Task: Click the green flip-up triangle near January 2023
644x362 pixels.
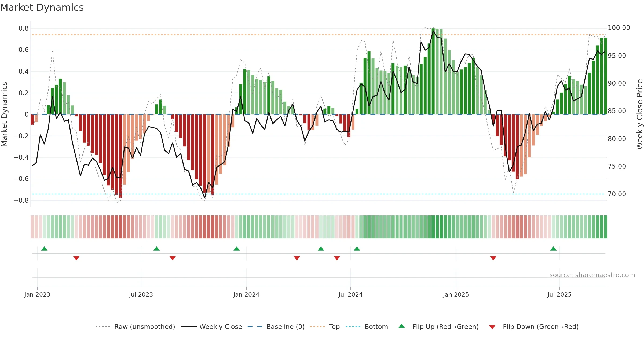Action: 44,249
